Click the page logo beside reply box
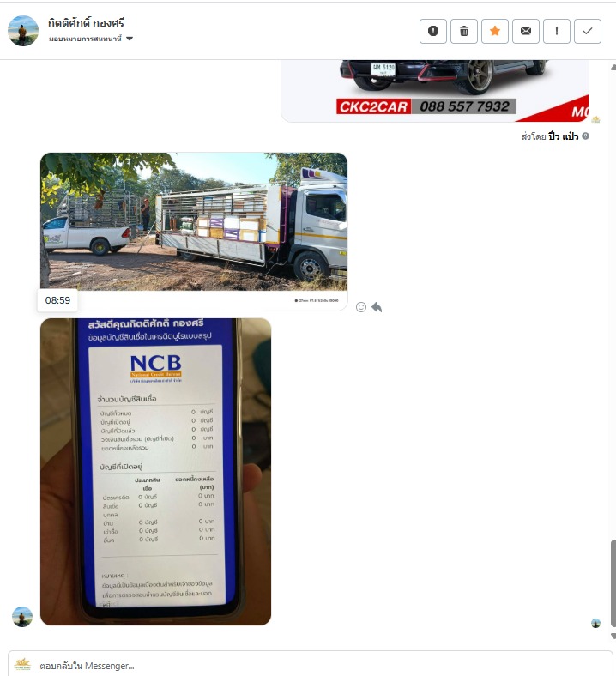616x676 pixels. tap(22, 664)
